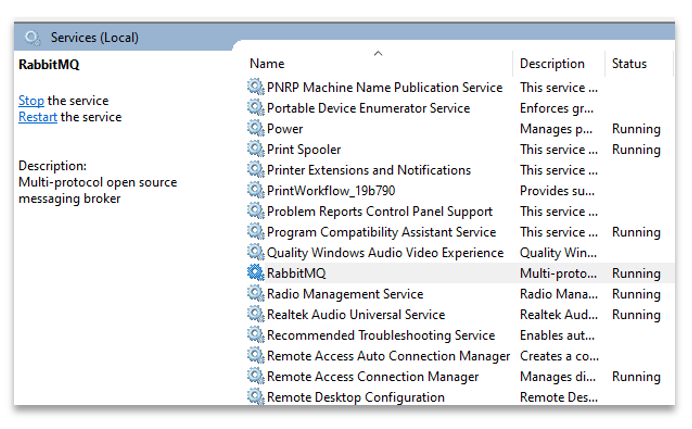Select Remote Access Auto Connection Manager name
692x429 pixels.
(388, 356)
